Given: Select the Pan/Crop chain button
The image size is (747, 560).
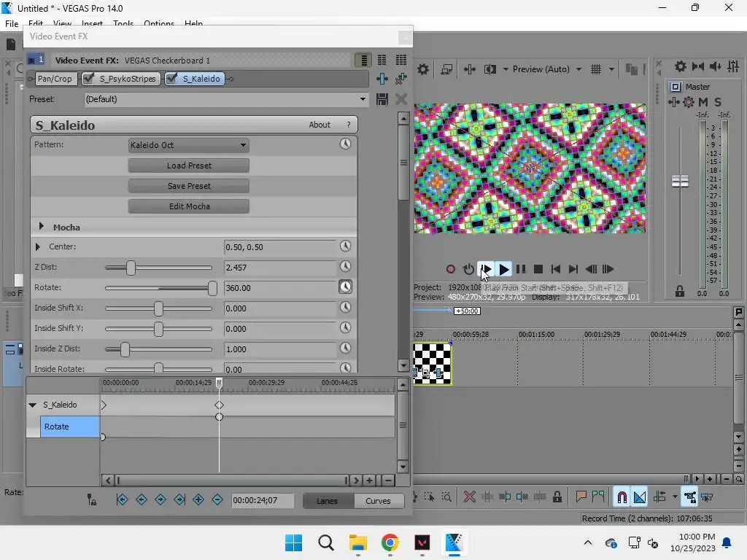Looking at the screenshot, I should (x=55, y=79).
